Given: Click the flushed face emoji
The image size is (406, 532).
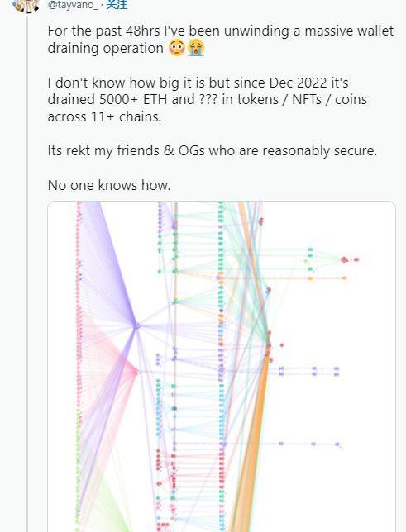Looking at the screenshot, I should 177,48.
